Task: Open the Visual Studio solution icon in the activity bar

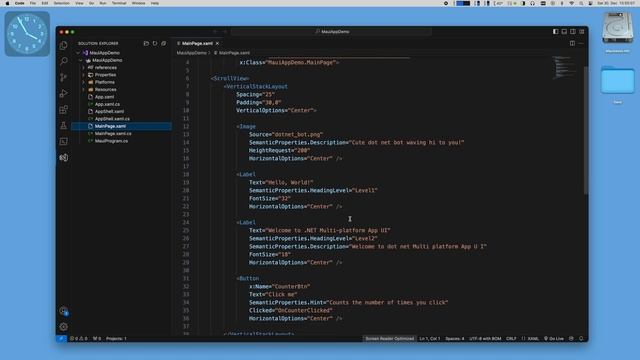Action: pyautogui.click(x=63, y=158)
